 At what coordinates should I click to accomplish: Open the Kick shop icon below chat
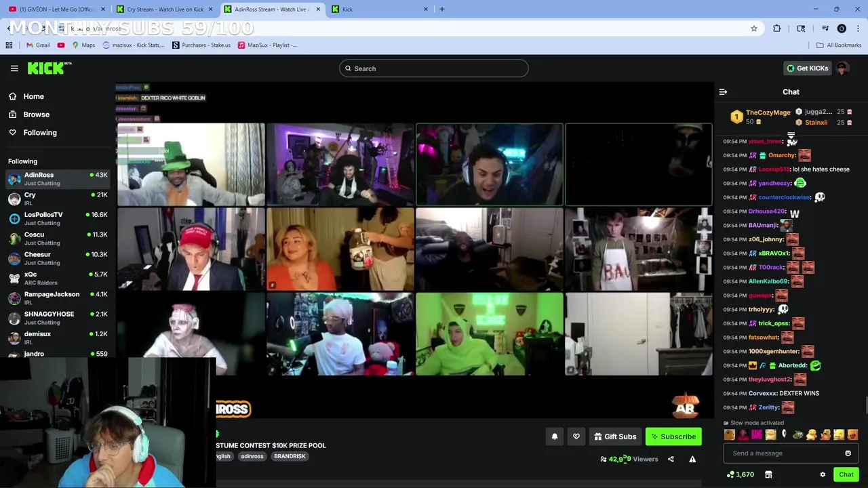tap(768, 474)
